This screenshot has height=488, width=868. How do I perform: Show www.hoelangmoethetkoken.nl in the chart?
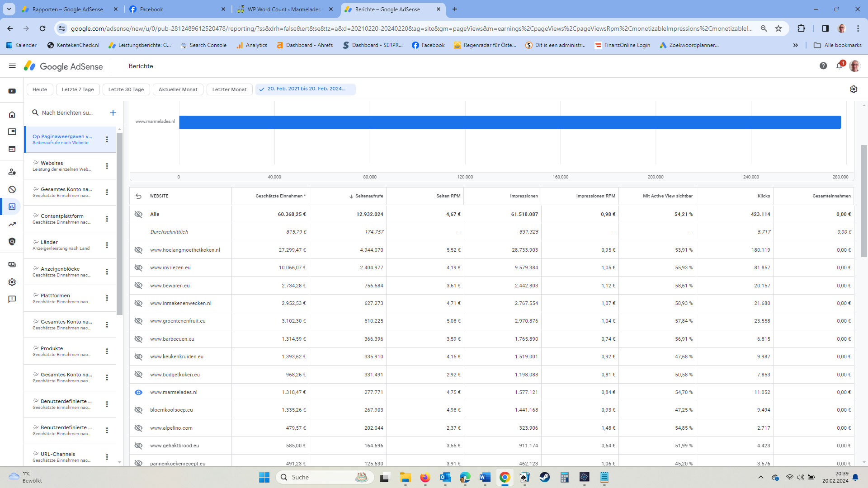[139, 250]
